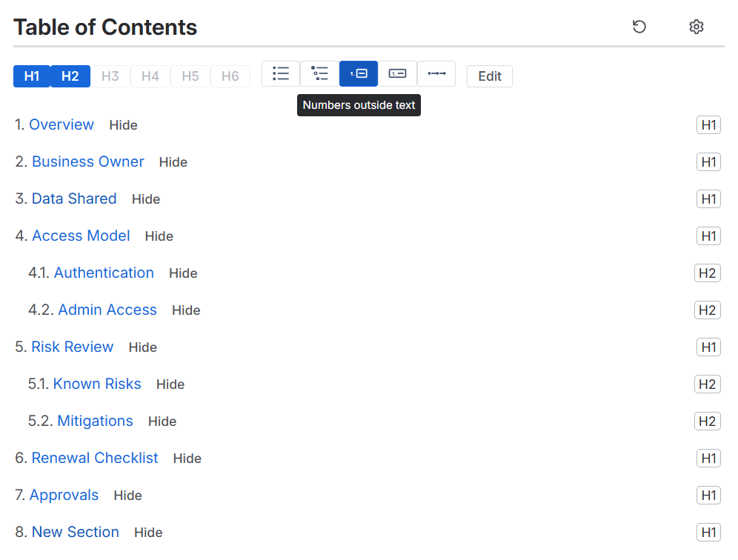Image resolution: width=738 pixels, height=560 pixels.
Task: Open the Risk Review link
Action: click(x=73, y=347)
